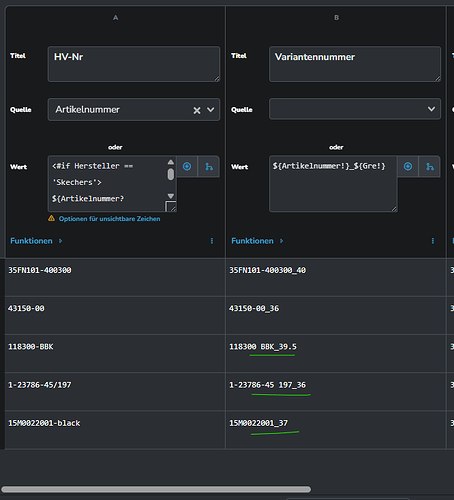Click the HV-Nr title input field

(134, 64)
